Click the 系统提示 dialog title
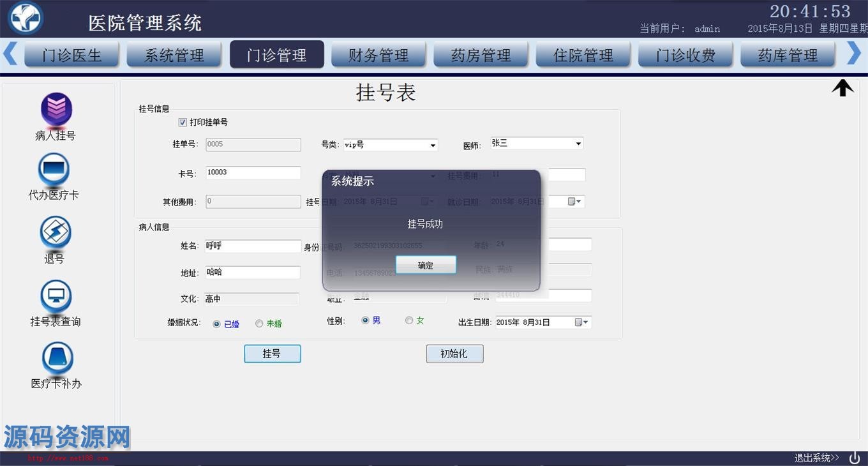The image size is (868, 466). coord(352,181)
